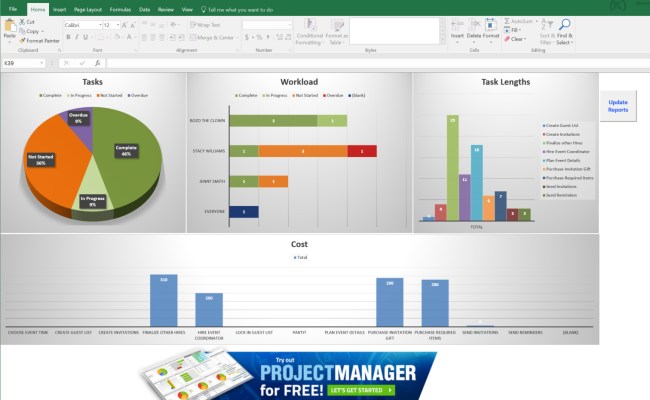Decrease font size with the small A
650x400 pixels.
pyautogui.click(x=133, y=25)
